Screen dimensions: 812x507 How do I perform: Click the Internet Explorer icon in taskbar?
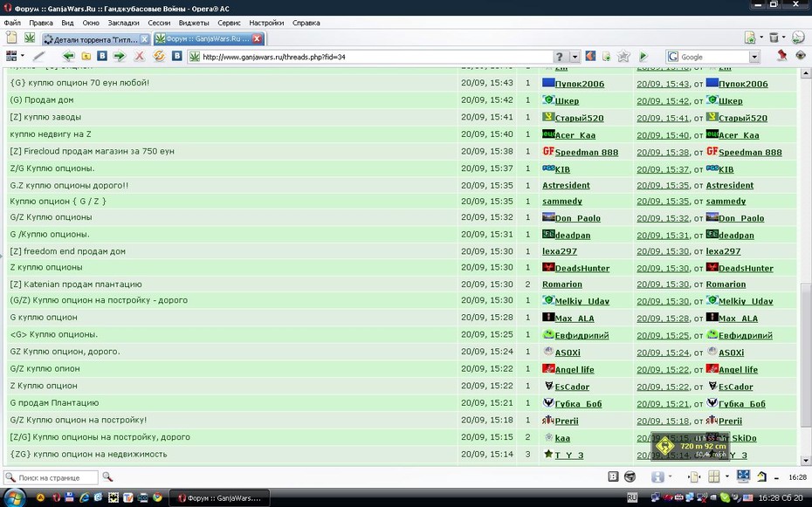(83, 497)
